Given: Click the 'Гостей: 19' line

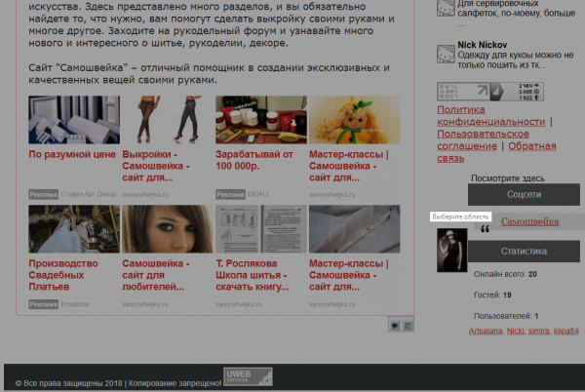Looking at the screenshot, I should coord(492,295).
